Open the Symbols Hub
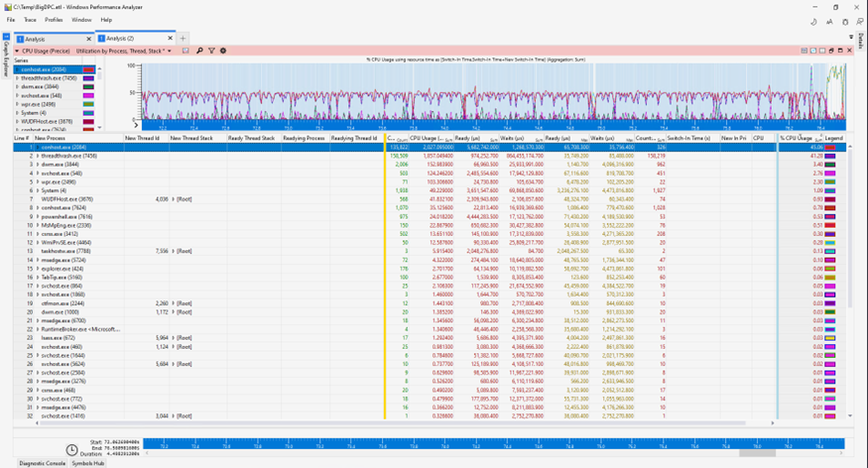The height and width of the screenshot is (468, 868). click(87, 464)
